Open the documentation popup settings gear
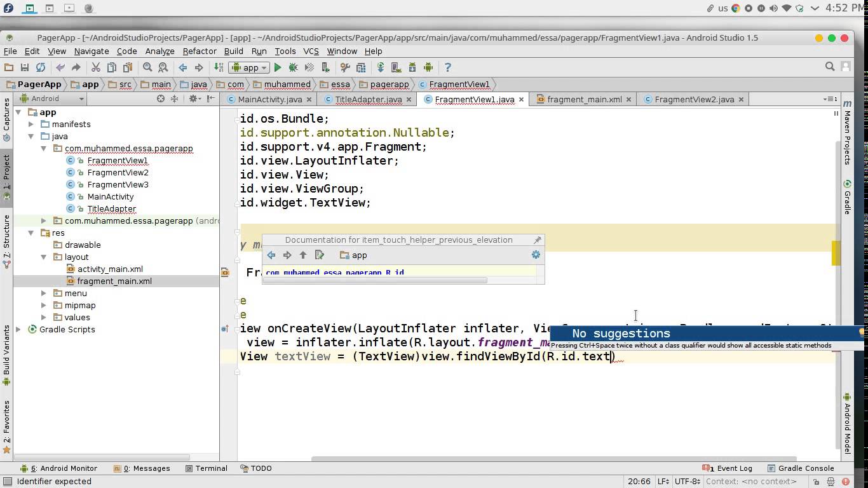This screenshot has height=488, width=868. [535, 255]
